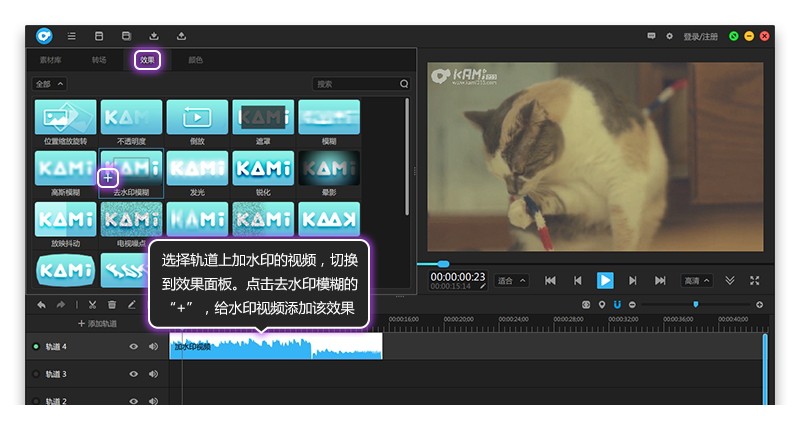The width and height of the screenshot is (800, 421).
Task: Click the import (download arrow) icon
Action: pos(154,36)
